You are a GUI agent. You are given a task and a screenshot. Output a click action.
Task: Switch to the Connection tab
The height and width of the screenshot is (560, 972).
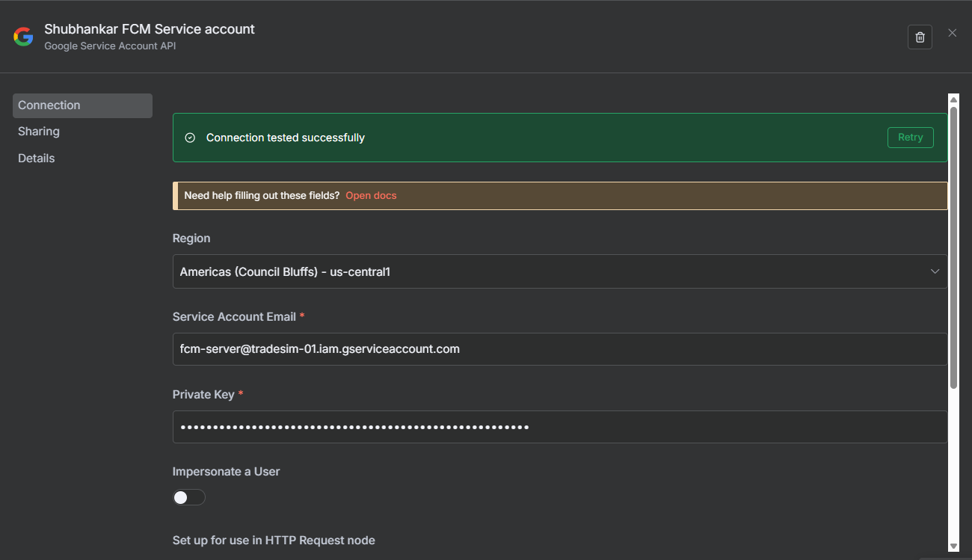click(x=82, y=105)
